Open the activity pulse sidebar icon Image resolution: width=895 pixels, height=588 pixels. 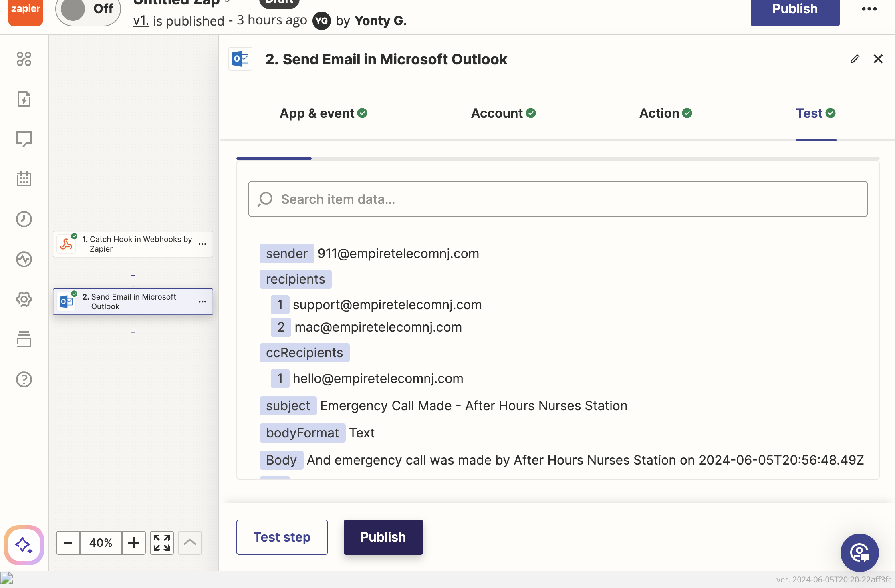[24, 259]
